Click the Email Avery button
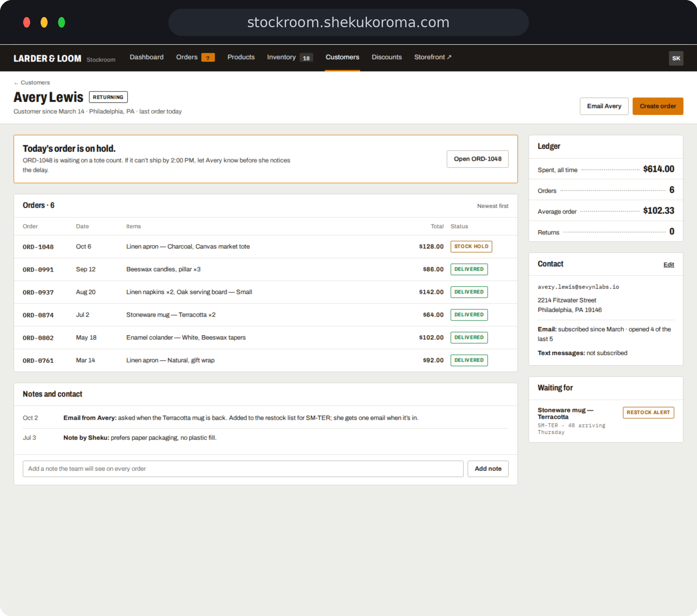Image resolution: width=697 pixels, height=616 pixels. (x=604, y=106)
